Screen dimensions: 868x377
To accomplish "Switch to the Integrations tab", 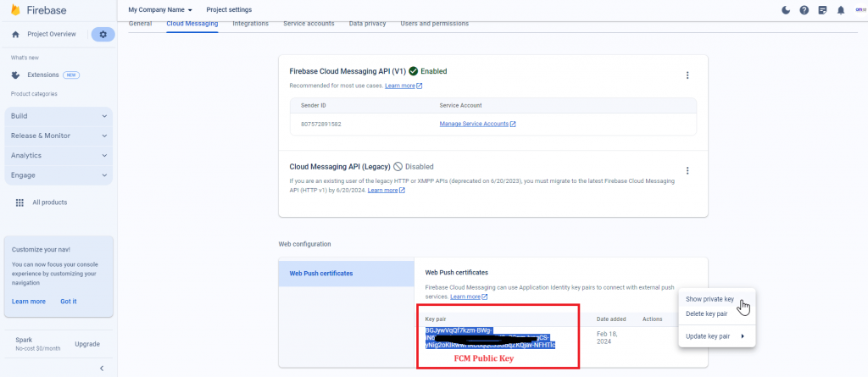I will (x=250, y=24).
